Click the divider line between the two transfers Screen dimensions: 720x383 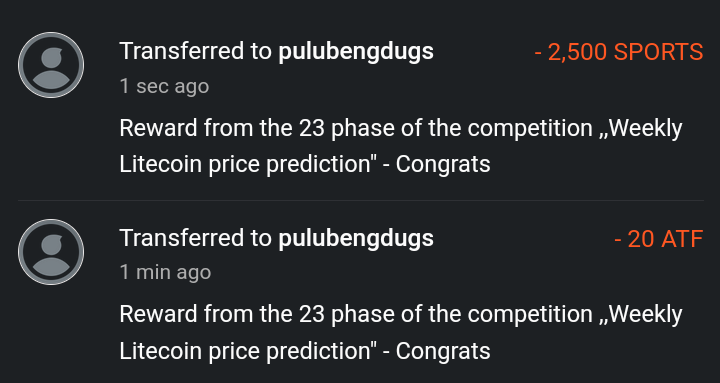tap(360, 200)
